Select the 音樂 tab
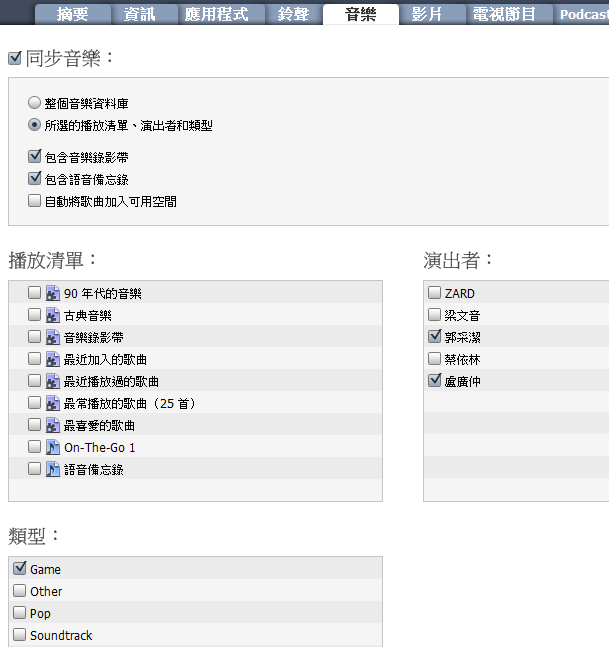The image size is (609, 647). tap(361, 14)
